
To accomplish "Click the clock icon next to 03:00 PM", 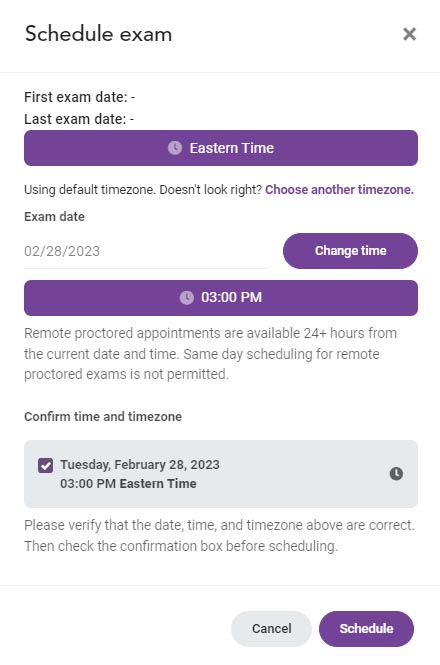I will pos(186,297).
